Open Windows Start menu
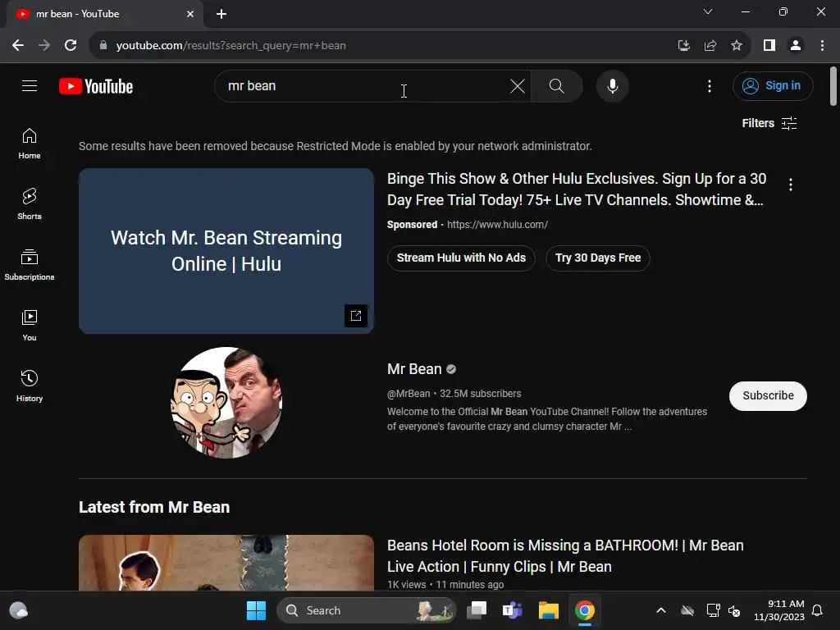Image resolution: width=840 pixels, height=630 pixels. click(x=256, y=610)
